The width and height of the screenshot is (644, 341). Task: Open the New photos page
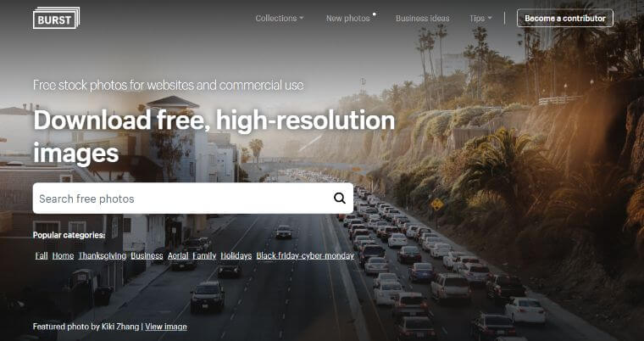tap(348, 18)
